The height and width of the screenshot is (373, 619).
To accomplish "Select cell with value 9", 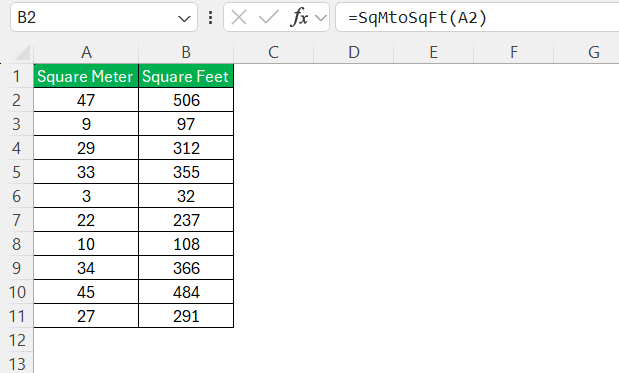I will click(x=86, y=124).
